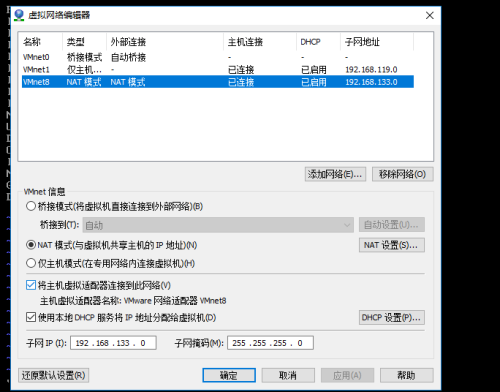Toggle 将主机虚拟适配器连接到此网络 checkbox
Screen dimensions: 500x392
click(x=31, y=285)
